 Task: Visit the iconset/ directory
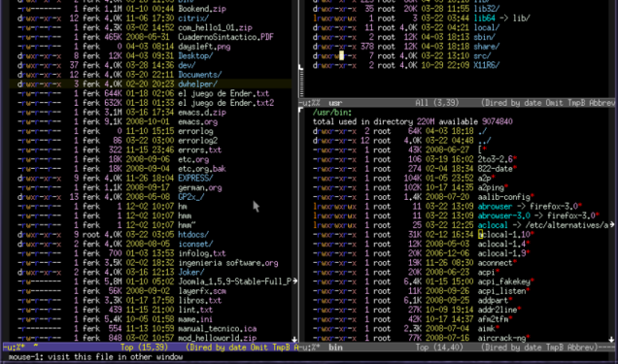click(195, 244)
